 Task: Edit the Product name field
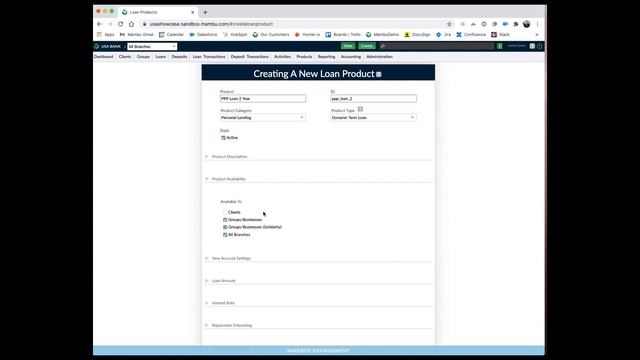262,99
